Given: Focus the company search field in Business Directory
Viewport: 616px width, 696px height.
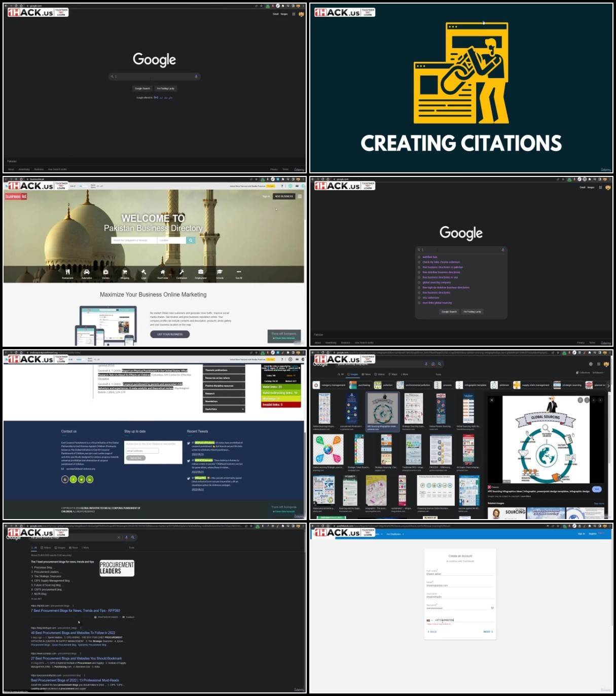Looking at the screenshot, I should [134, 240].
